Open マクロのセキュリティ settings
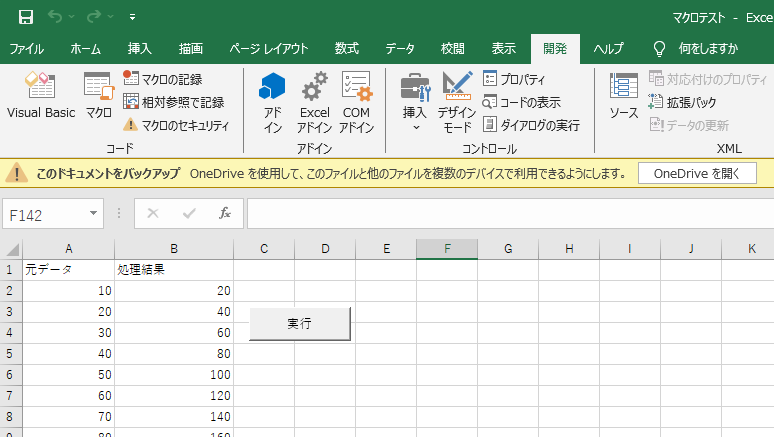 [176, 125]
